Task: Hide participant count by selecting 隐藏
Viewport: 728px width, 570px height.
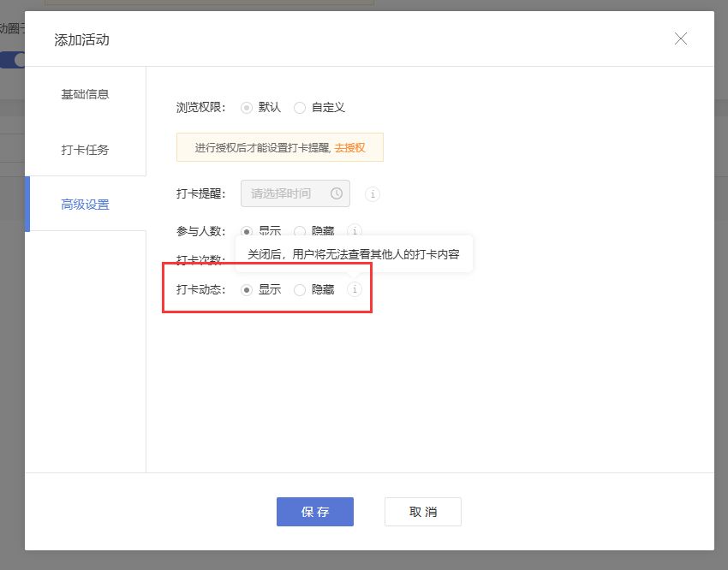Action: [300, 231]
